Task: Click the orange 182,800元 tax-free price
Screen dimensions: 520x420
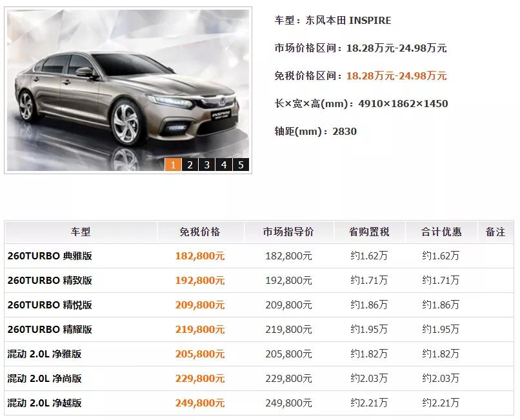Action: (200, 256)
